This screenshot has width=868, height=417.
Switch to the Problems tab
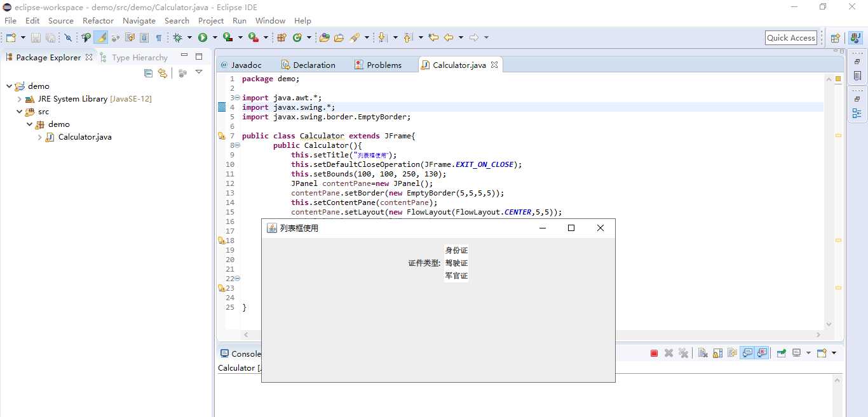[x=378, y=65]
